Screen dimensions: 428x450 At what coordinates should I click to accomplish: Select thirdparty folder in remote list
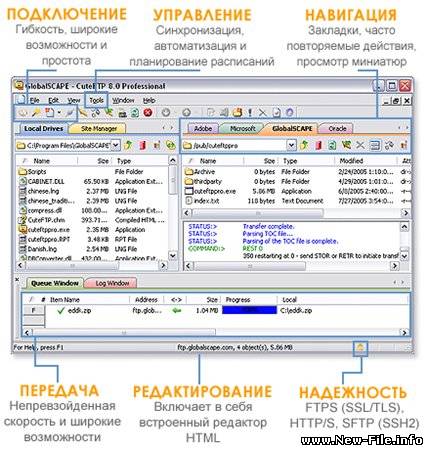pyautogui.click(x=207, y=181)
